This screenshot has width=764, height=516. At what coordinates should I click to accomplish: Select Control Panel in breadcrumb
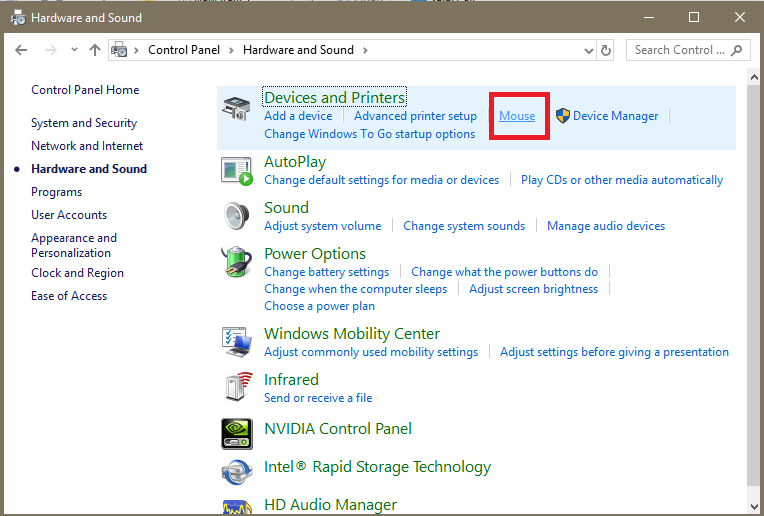point(184,50)
